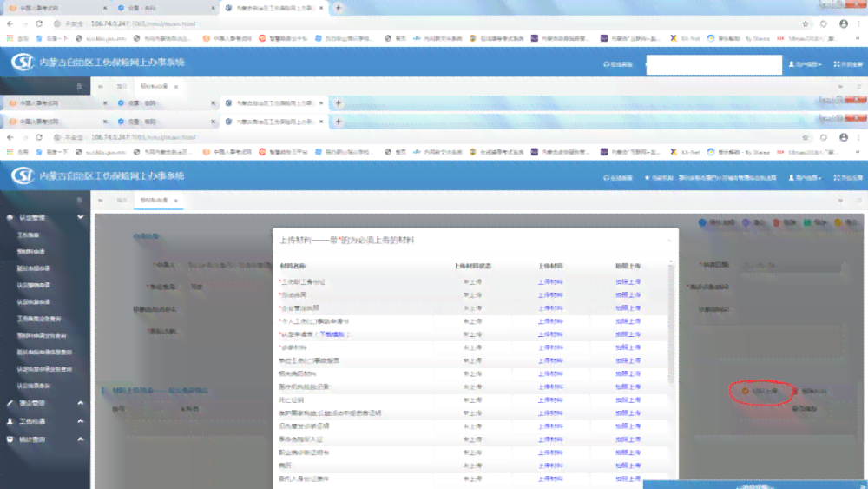The image size is (868, 489).
Task: Click the 申请日期 date input field
Action: pos(791,267)
